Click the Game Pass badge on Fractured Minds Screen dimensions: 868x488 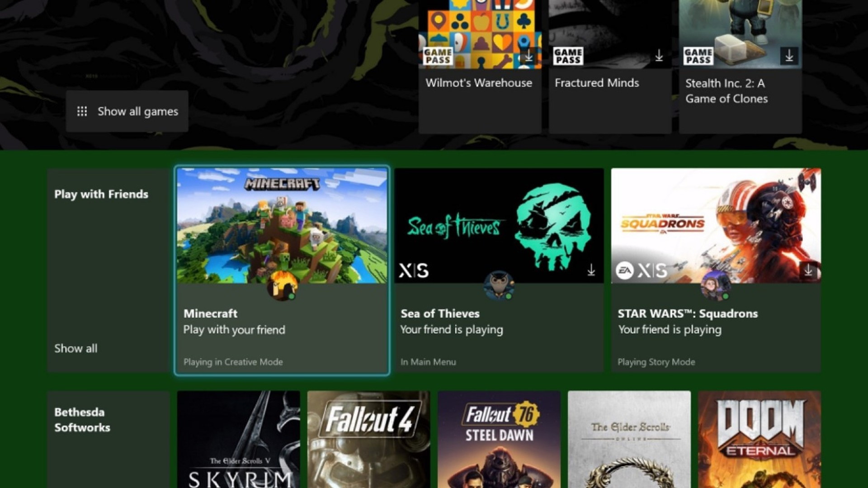[x=568, y=55]
